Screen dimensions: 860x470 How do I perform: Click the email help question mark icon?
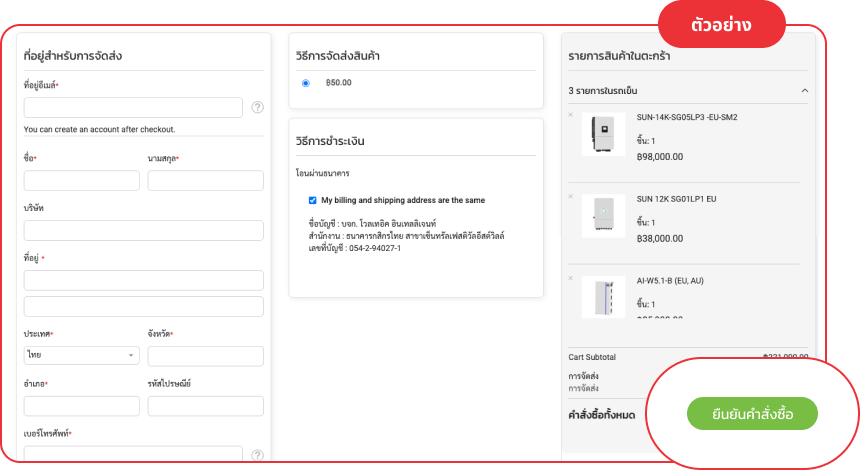pyautogui.click(x=257, y=107)
